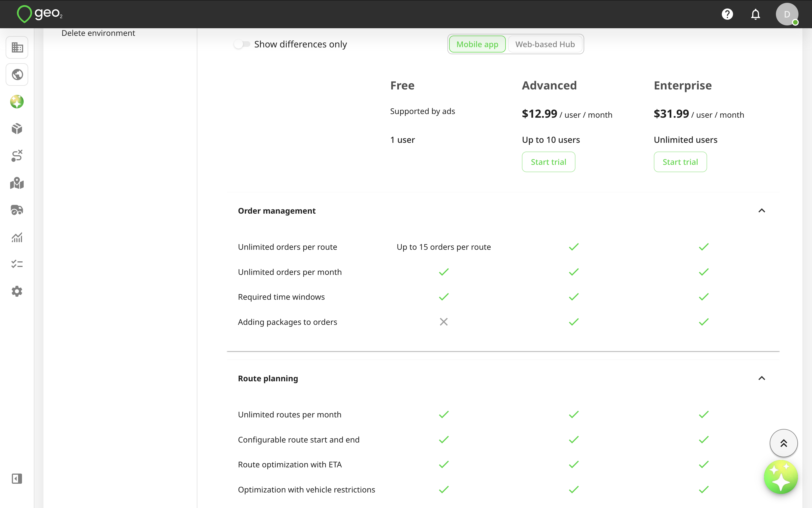The image size is (812, 508).
Task: Open the delivery truck sidebar icon
Action: point(17,210)
